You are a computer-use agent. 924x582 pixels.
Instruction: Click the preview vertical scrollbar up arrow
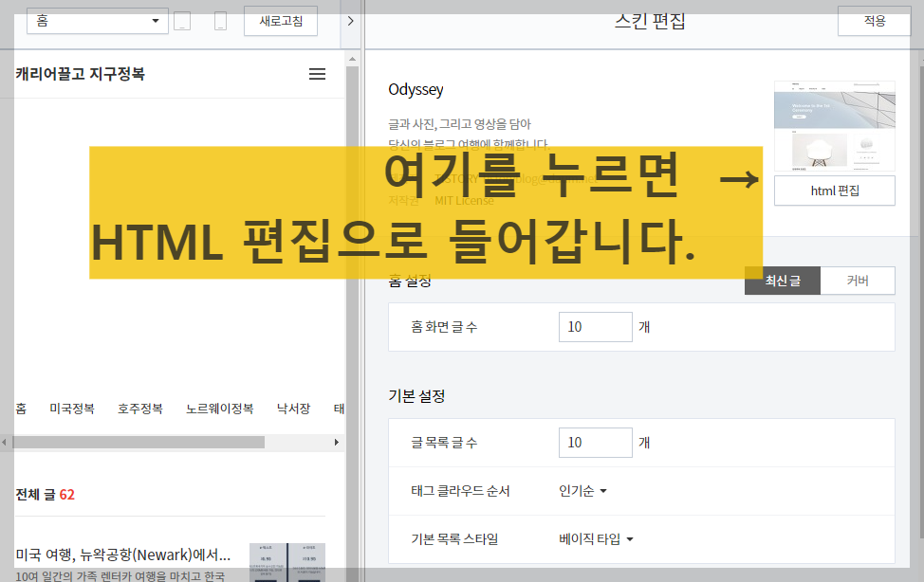point(352,59)
